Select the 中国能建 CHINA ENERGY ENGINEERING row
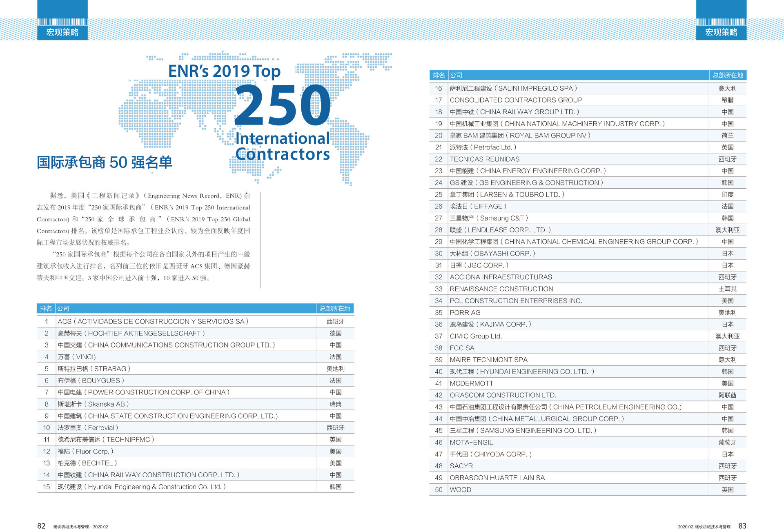The image size is (784, 532). (x=588, y=171)
